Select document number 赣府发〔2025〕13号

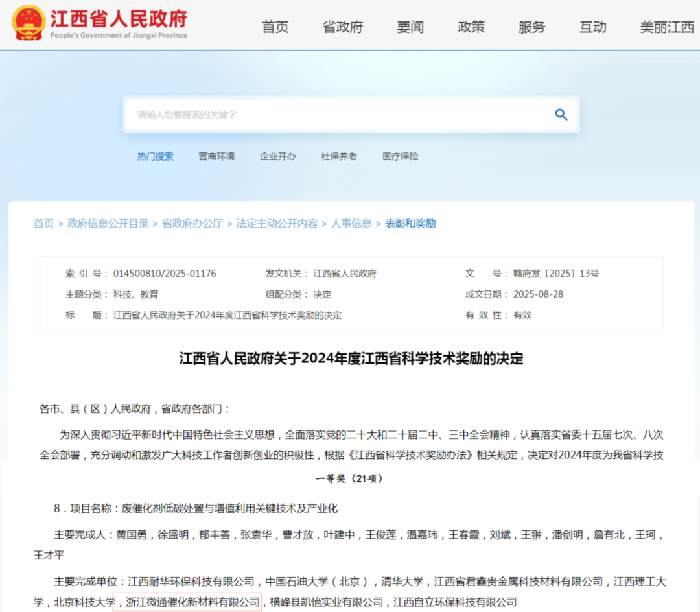(556, 273)
